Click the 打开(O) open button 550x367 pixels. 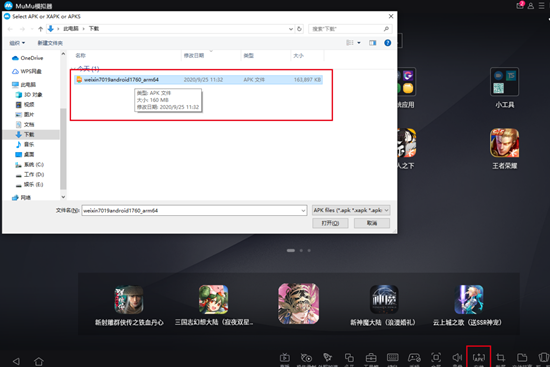click(x=330, y=223)
